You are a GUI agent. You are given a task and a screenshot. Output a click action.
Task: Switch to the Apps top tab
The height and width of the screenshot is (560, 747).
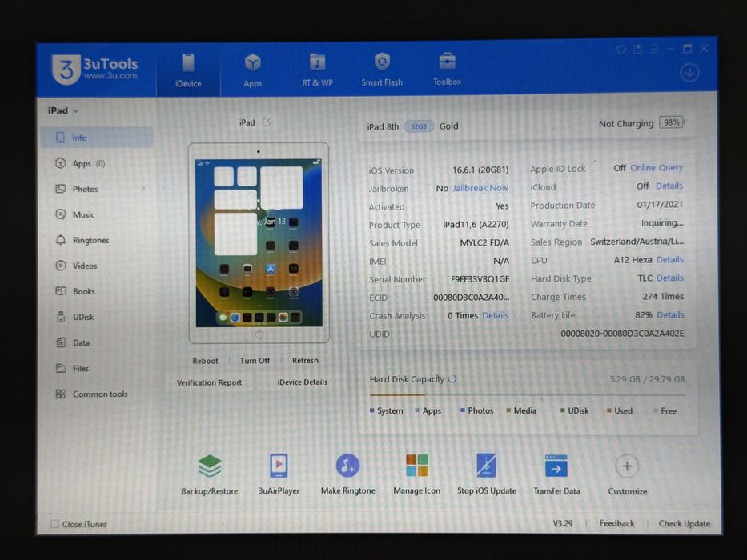(252, 70)
